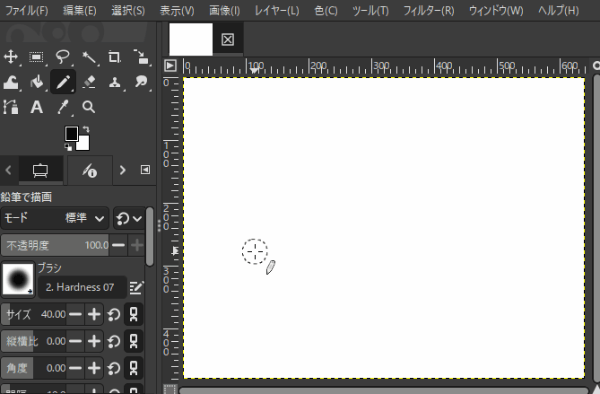Select the Zoom magnifier tool
The image size is (600, 394).
tap(89, 107)
